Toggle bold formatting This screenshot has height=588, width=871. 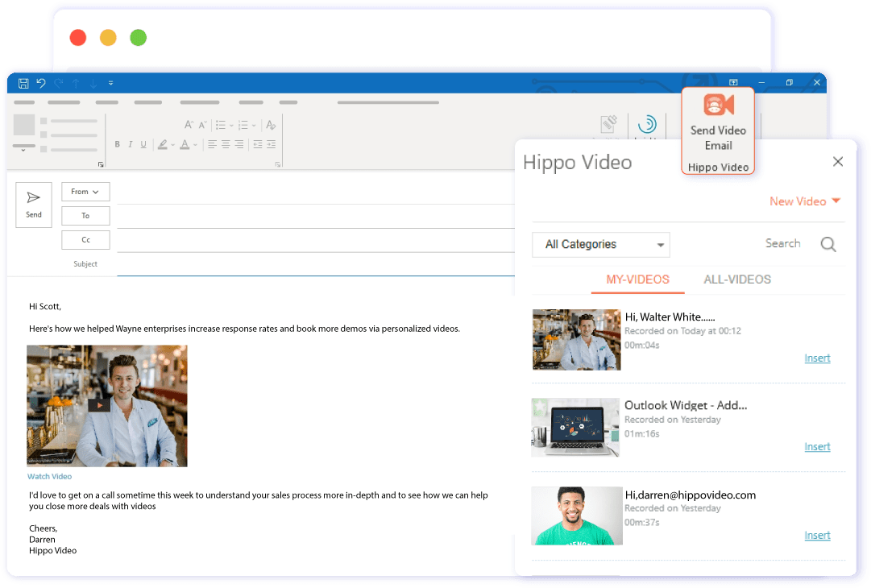(118, 144)
